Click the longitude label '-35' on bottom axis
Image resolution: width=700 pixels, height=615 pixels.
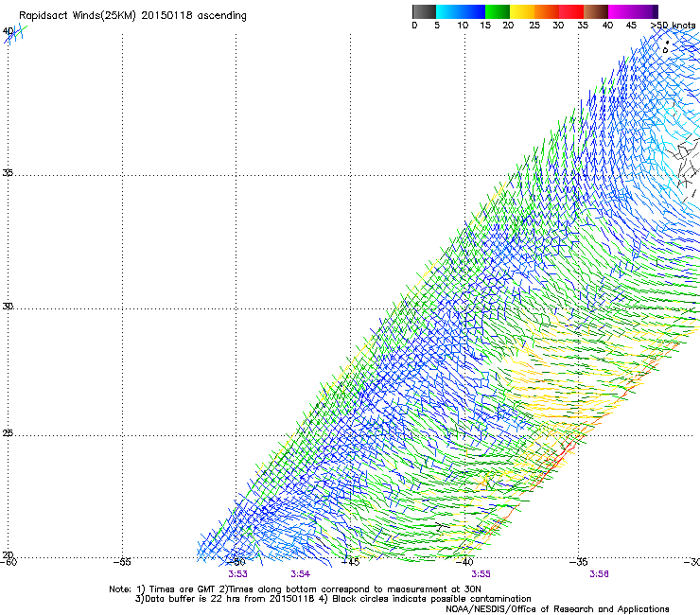[x=579, y=562]
